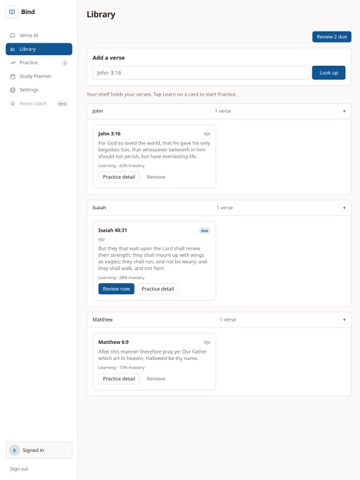Click the Isaiah 40:31 card title
The image size is (360, 480).
(x=112, y=230)
